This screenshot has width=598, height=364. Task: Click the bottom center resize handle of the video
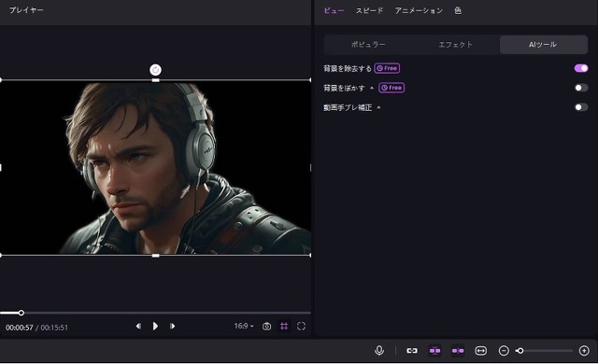(155, 256)
